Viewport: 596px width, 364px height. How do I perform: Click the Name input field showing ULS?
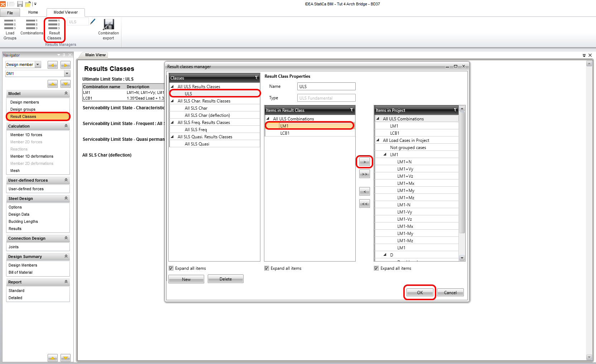click(x=326, y=86)
